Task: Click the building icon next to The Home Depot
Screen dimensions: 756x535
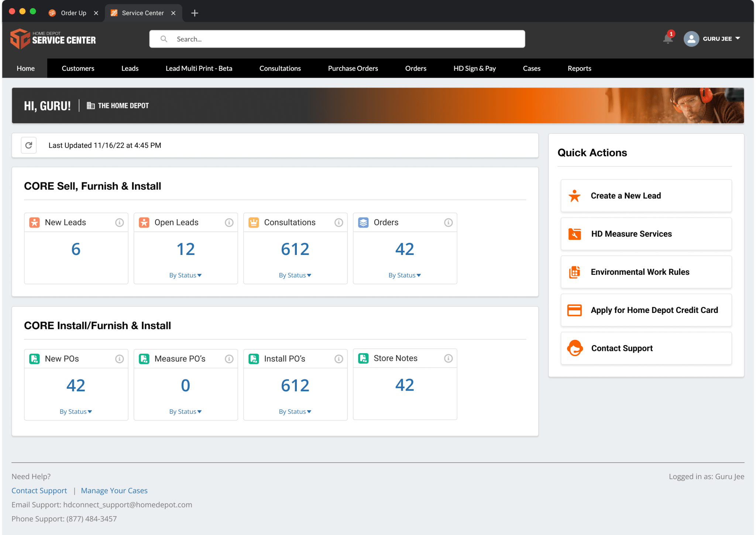Action: point(90,106)
